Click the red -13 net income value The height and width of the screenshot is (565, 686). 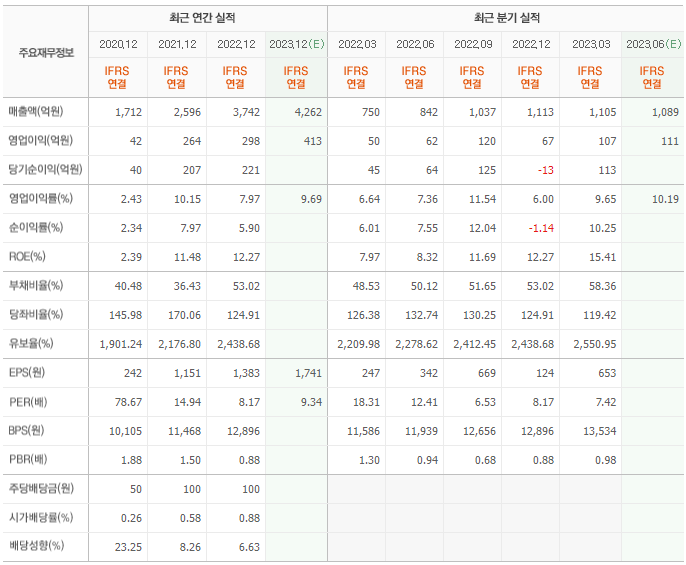(x=546, y=170)
